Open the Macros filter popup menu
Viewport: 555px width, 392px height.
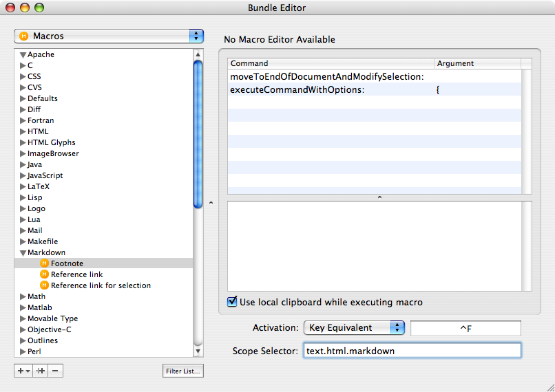109,36
